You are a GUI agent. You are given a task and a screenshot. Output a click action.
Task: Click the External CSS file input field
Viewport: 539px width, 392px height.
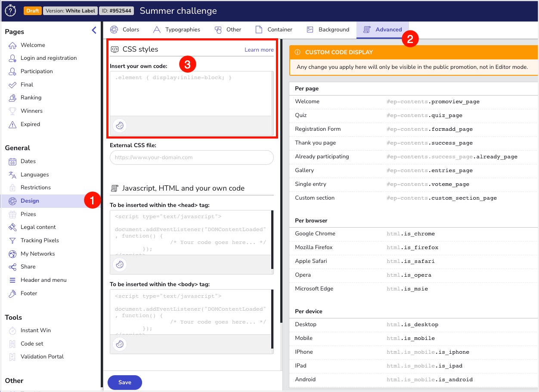(191, 157)
